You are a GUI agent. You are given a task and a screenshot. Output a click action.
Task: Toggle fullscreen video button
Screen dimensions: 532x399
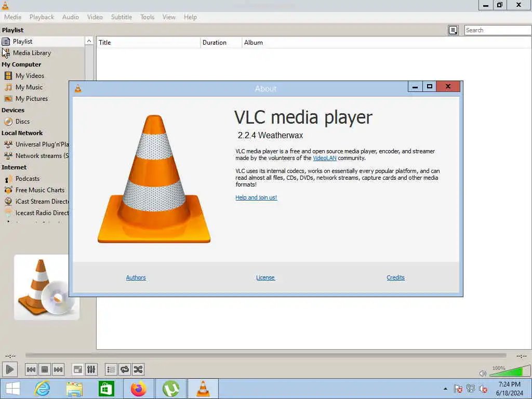pyautogui.click(x=78, y=369)
